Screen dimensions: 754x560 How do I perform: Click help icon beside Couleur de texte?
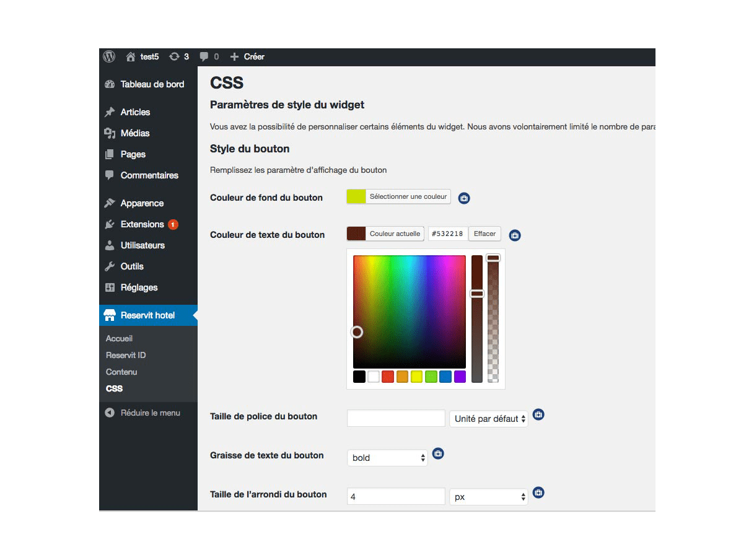pyautogui.click(x=515, y=235)
